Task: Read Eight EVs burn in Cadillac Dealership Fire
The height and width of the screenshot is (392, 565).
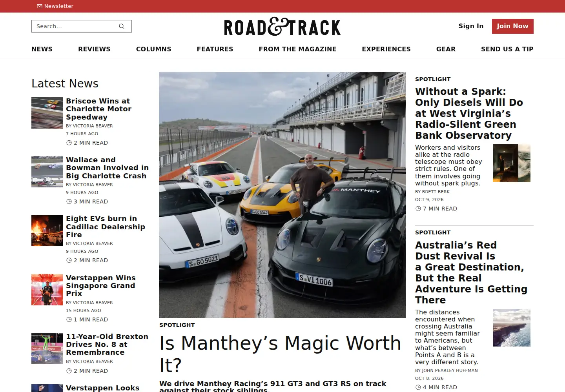Action: point(106,227)
